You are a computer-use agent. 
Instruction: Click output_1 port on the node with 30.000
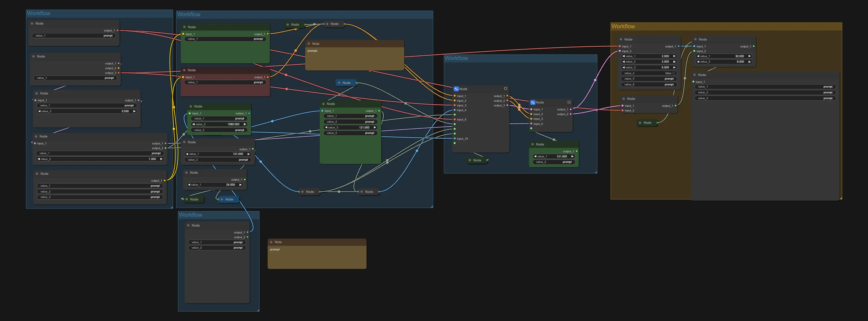click(x=754, y=46)
